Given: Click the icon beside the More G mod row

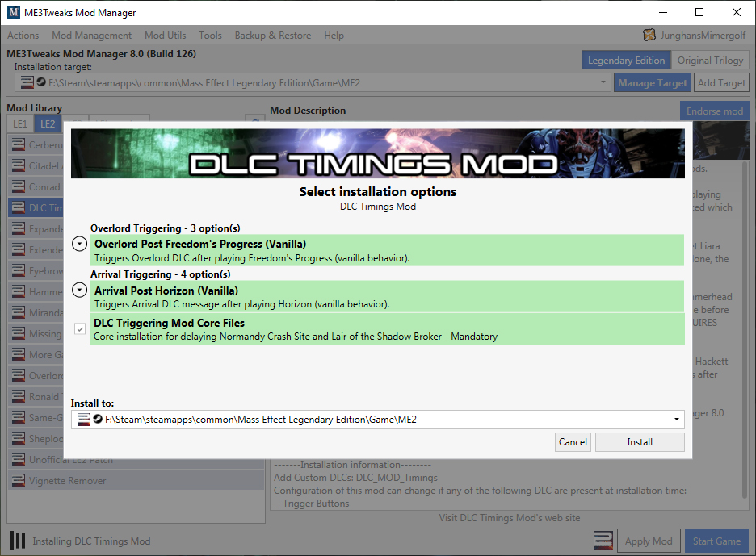Looking at the screenshot, I should 19,354.
